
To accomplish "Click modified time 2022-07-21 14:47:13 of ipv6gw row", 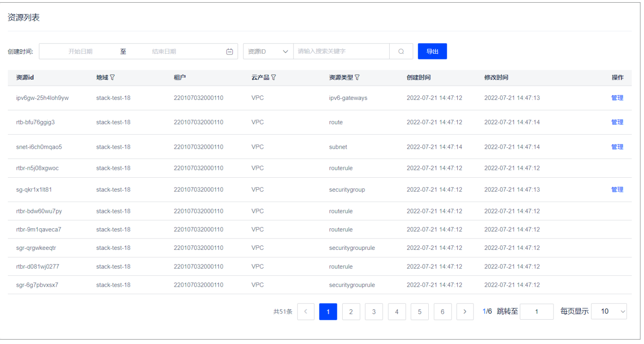I will coord(512,98).
